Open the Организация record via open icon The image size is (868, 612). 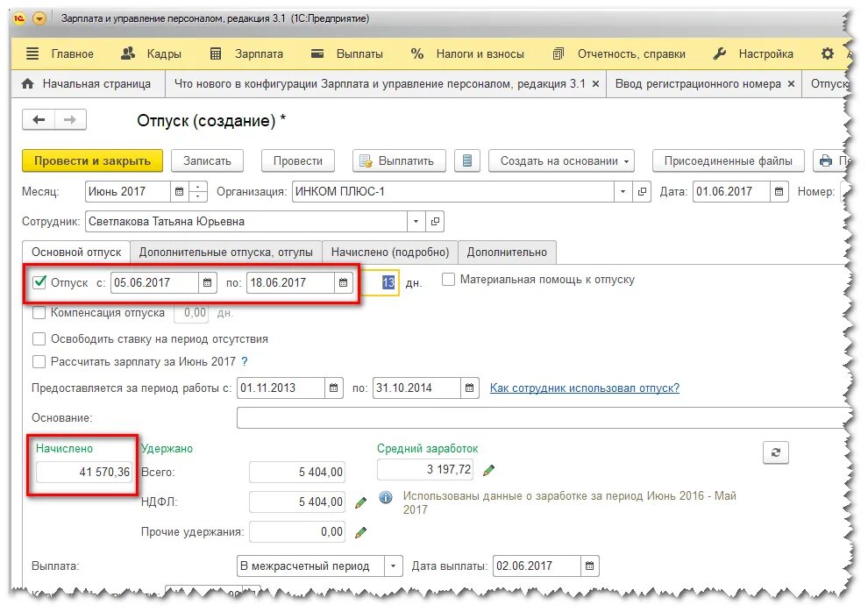coord(642,191)
